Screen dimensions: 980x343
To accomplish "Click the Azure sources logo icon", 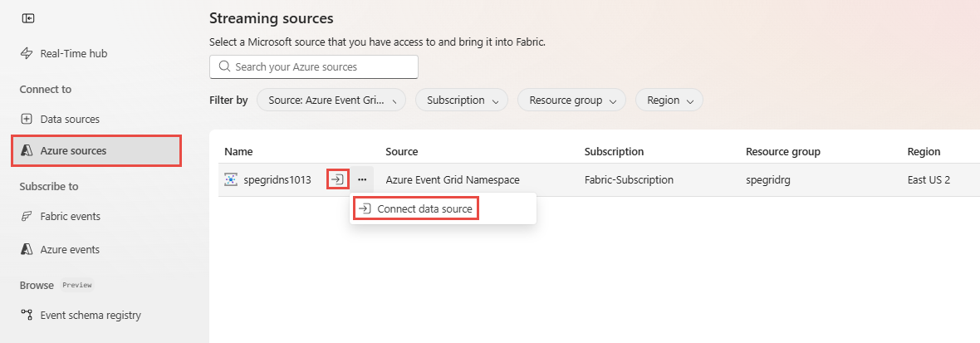I will [27, 150].
